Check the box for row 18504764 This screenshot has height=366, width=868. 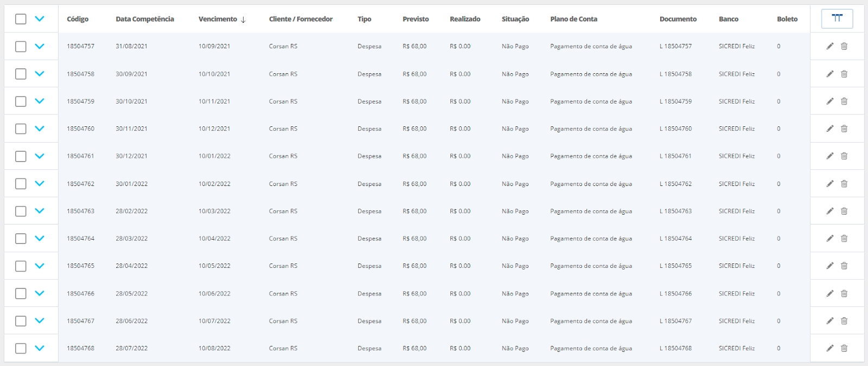click(x=21, y=239)
